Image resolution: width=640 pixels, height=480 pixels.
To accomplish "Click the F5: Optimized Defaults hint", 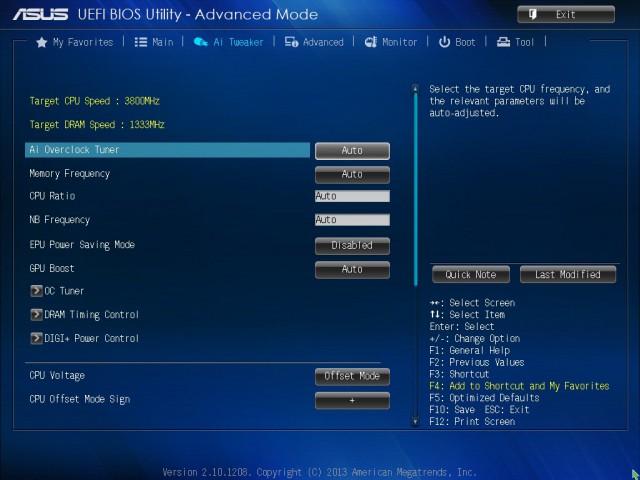I will click(484, 398).
